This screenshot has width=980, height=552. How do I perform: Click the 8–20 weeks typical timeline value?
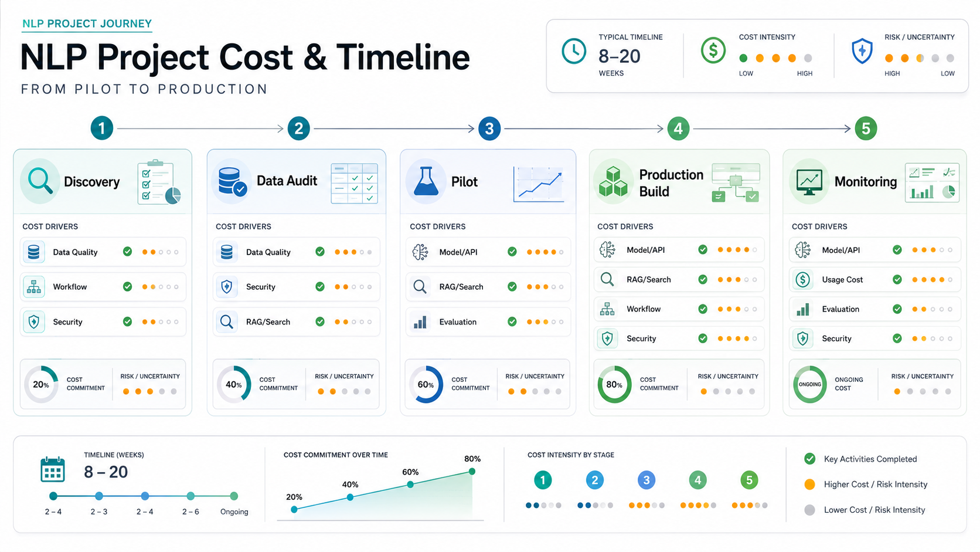pyautogui.click(x=620, y=56)
